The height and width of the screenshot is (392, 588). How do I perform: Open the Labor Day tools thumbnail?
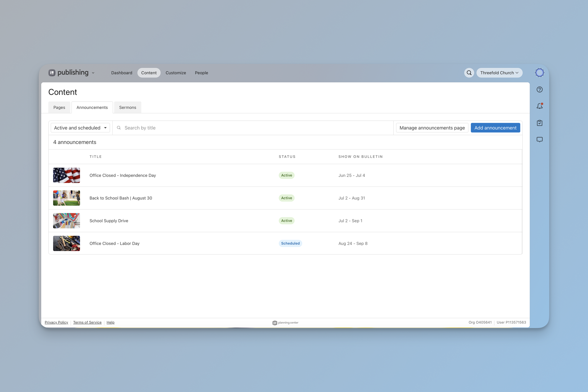click(67, 243)
